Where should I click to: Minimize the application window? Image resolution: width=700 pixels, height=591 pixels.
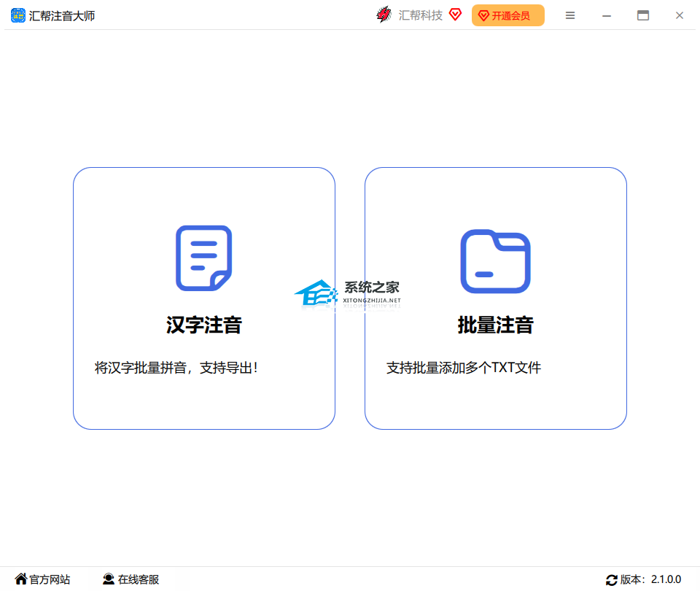(x=607, y=15)
